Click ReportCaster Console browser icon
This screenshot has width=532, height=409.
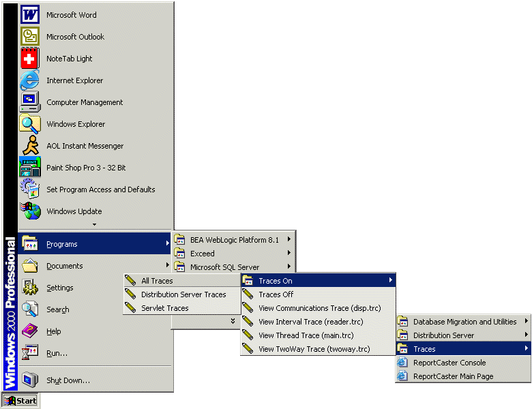[402, 362]
